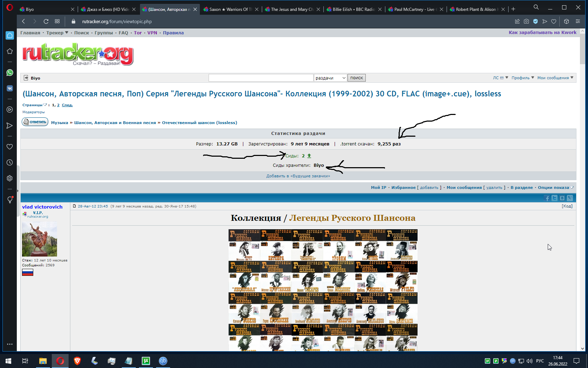Open the Opera menu logo
Viewport: 588px width, 368px height.
tap(9, 8)
